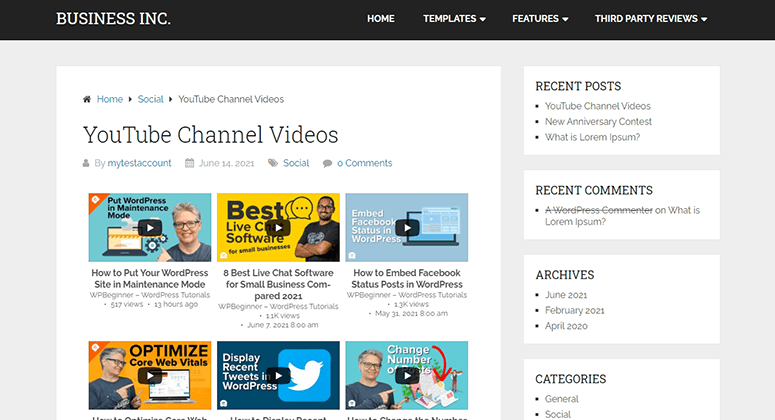This screenshot has width=775, height=420.
Task: Click A WordPress Commenter link
Action: pyautogui.click(x=599, y=210)
